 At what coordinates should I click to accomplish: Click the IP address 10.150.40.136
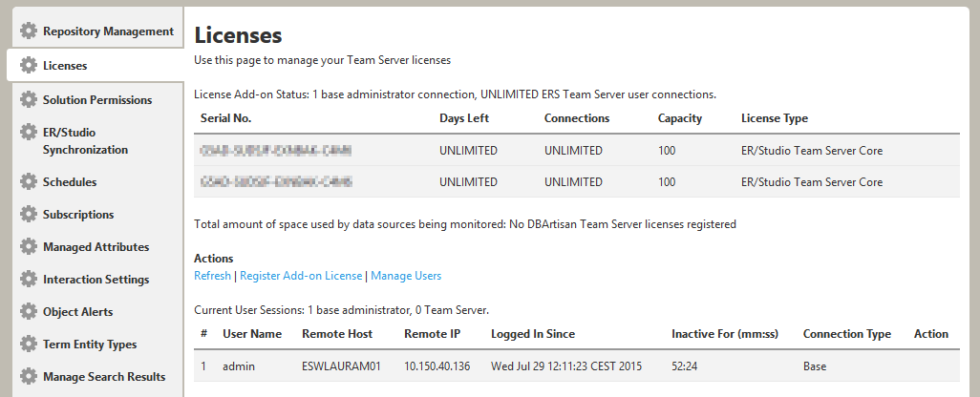point(437,366)
